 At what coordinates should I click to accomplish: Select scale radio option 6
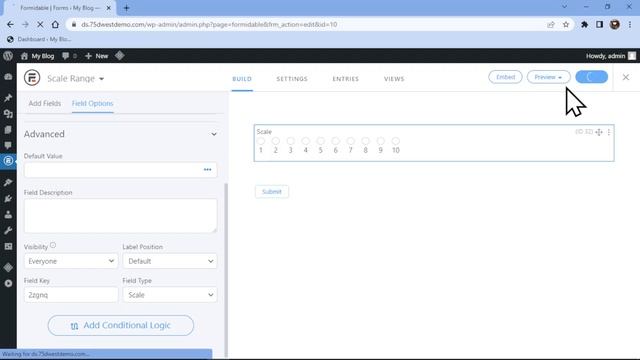(x=336, y=141)
